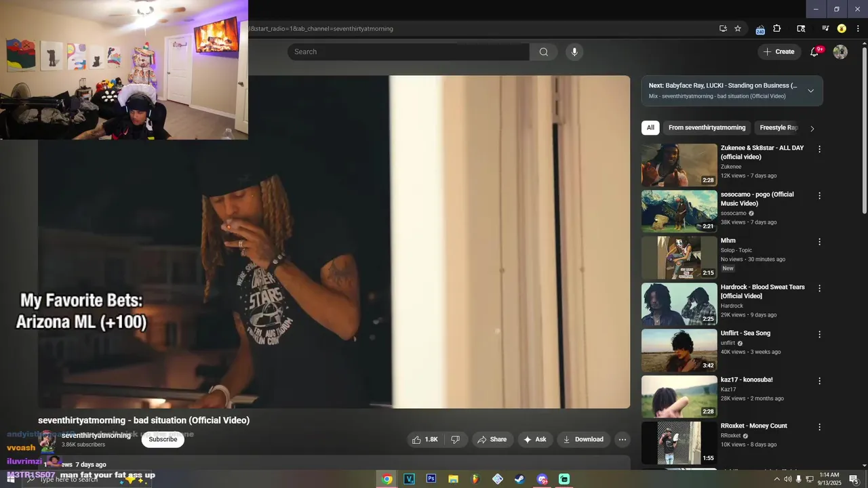Open the ALL DAY video thumbnail
Image resolution: width=868 pixels, height=488 pixels.
pos(679,165)
